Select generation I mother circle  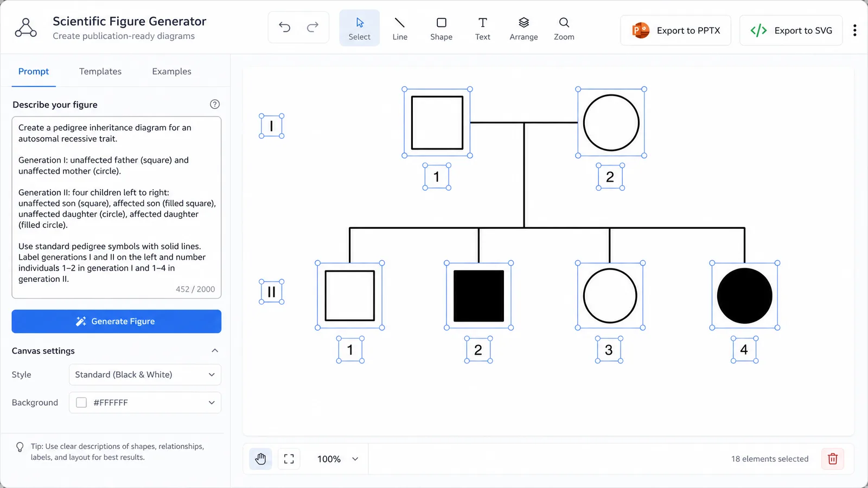(611, 123)
